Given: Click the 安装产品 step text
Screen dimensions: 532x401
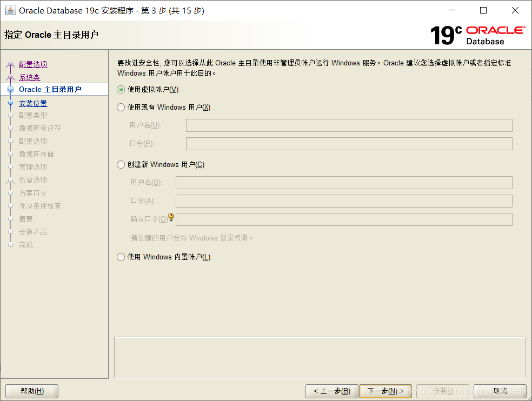Looking at the screenshot, I should [x=33, y=232].
